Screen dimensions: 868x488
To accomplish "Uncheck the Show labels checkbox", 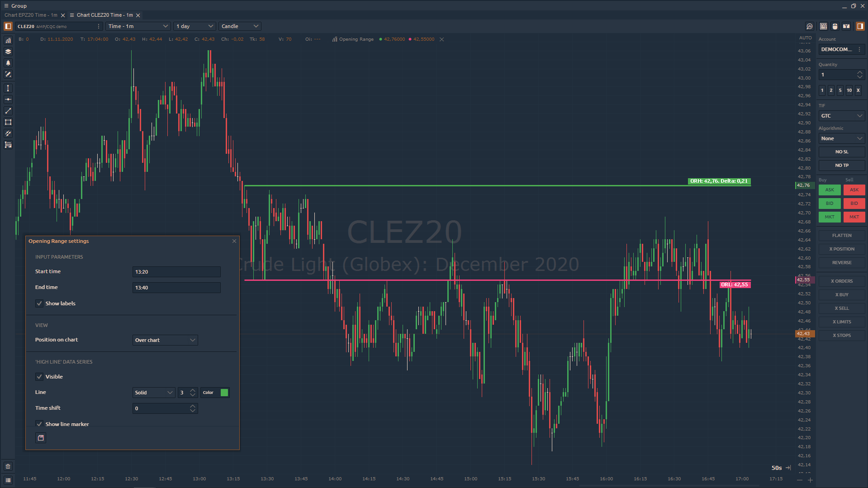I will [x=39, y=303].
